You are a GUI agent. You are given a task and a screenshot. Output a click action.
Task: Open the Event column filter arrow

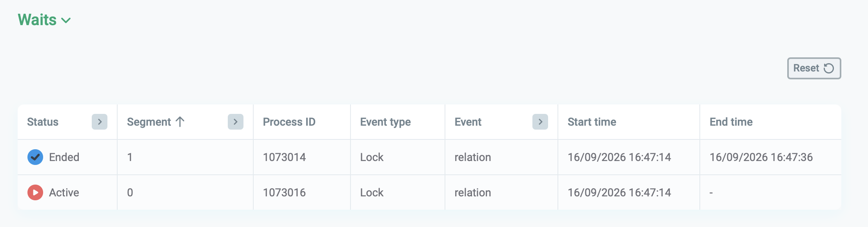540,122
